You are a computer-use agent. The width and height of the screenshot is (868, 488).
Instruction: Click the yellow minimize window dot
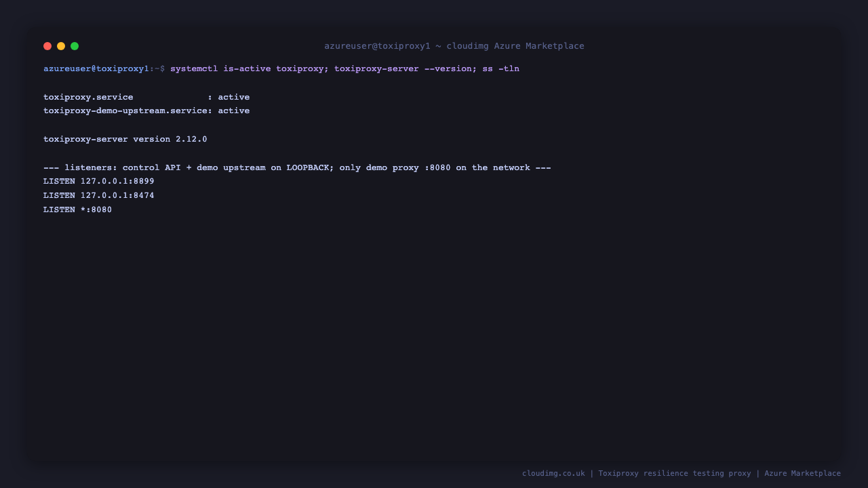tap(61, 46)
